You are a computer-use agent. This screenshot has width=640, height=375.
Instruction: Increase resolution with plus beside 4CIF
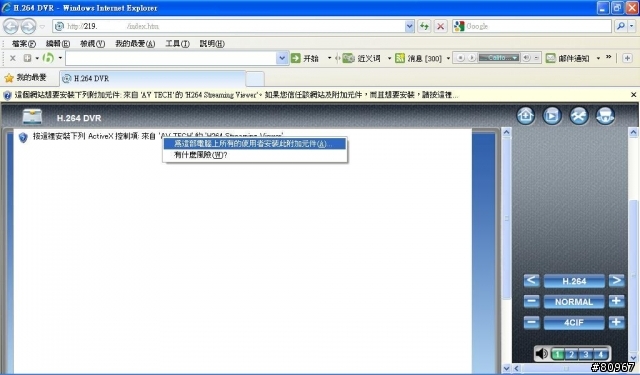coord(617,322)
